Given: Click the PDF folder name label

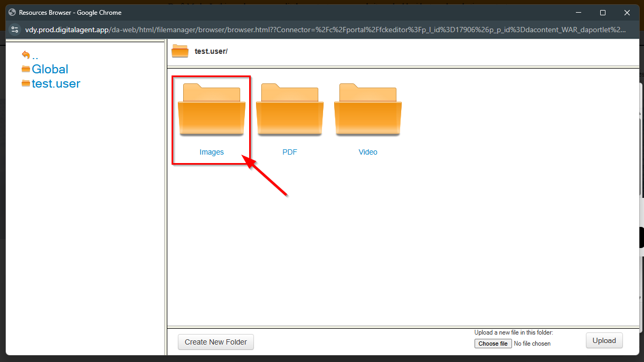Looking at the screenshot, I should [x=290, y=152].
